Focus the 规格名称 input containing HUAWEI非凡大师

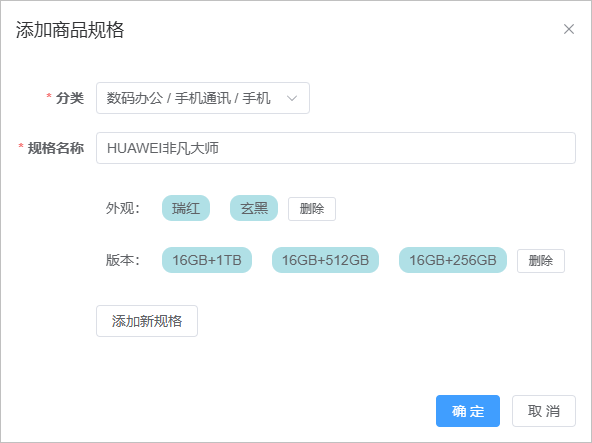tap(336, 148)
